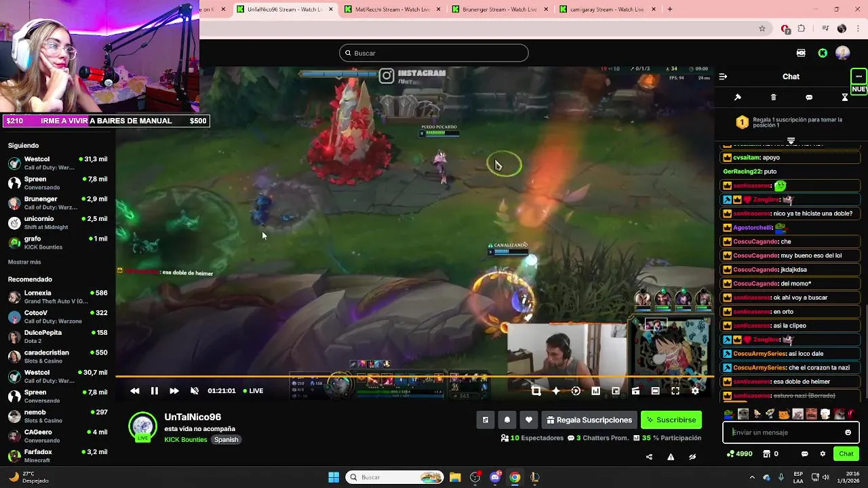Click the trash can icon in chat

(x=774, y=98)
